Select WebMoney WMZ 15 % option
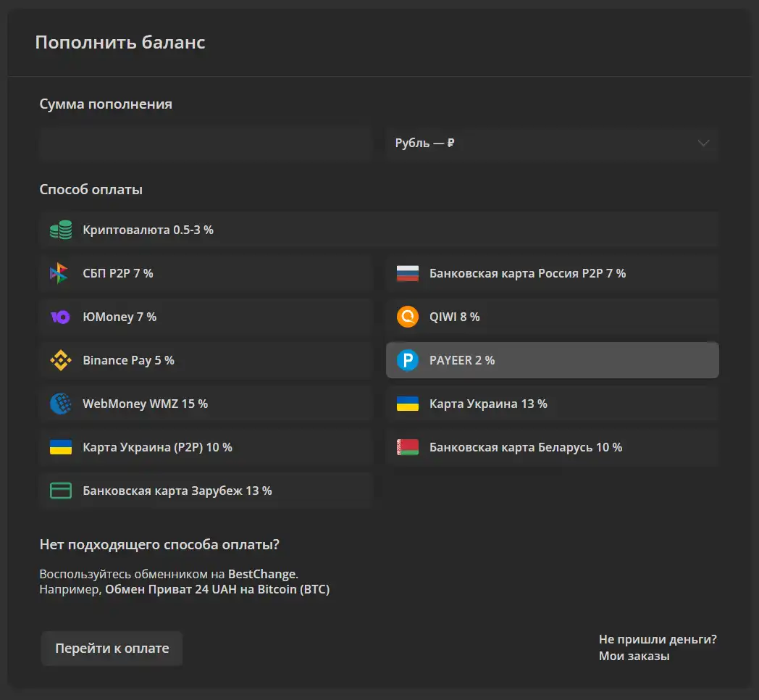 click(206, 404)
